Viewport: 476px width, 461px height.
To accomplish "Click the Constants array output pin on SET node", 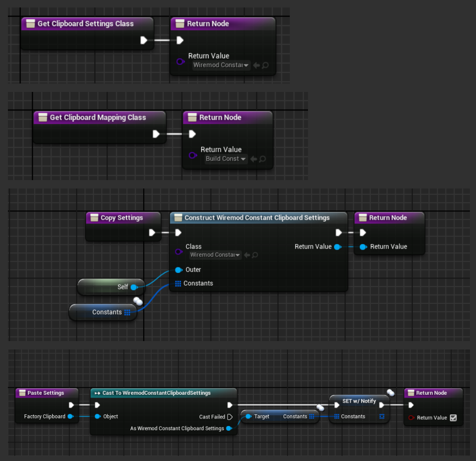I will pyautogui.click(x=382, y=416).
